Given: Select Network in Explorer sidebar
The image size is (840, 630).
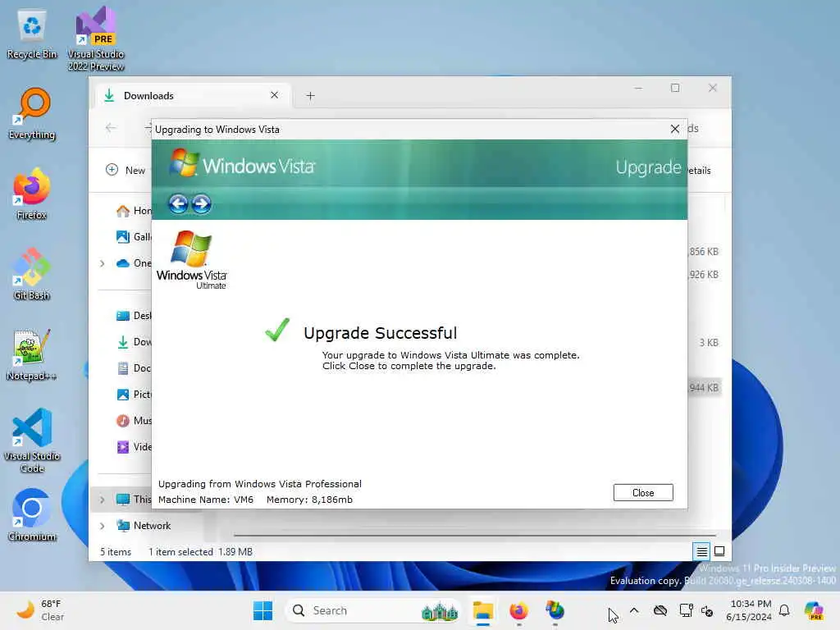Looking at the screenshot, I should pos(144,526).
